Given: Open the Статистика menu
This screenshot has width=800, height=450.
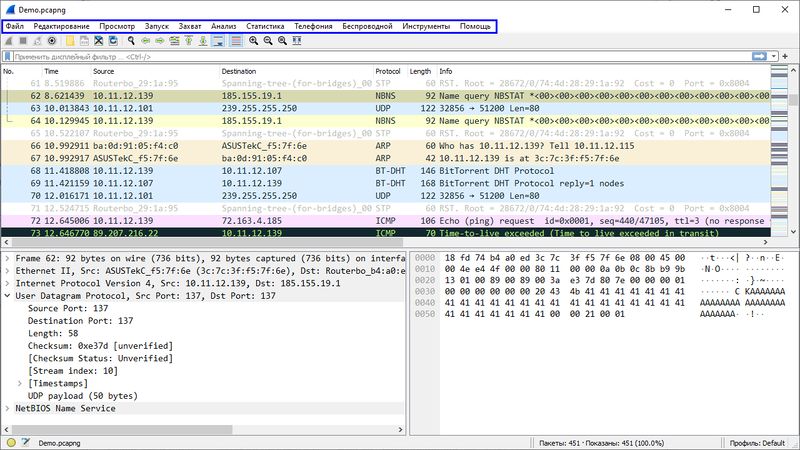Looking at the screenshot, I should (265, 26).
